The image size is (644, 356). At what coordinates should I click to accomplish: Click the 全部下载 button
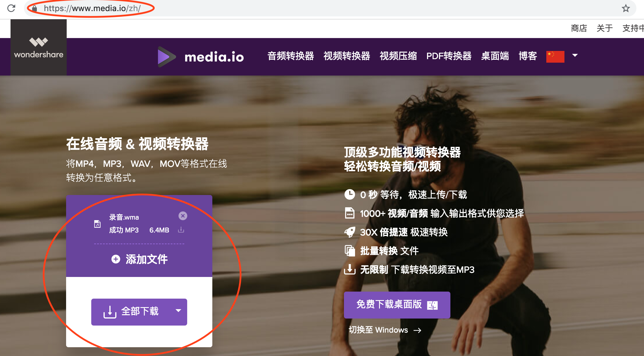(x=139, y=312)
